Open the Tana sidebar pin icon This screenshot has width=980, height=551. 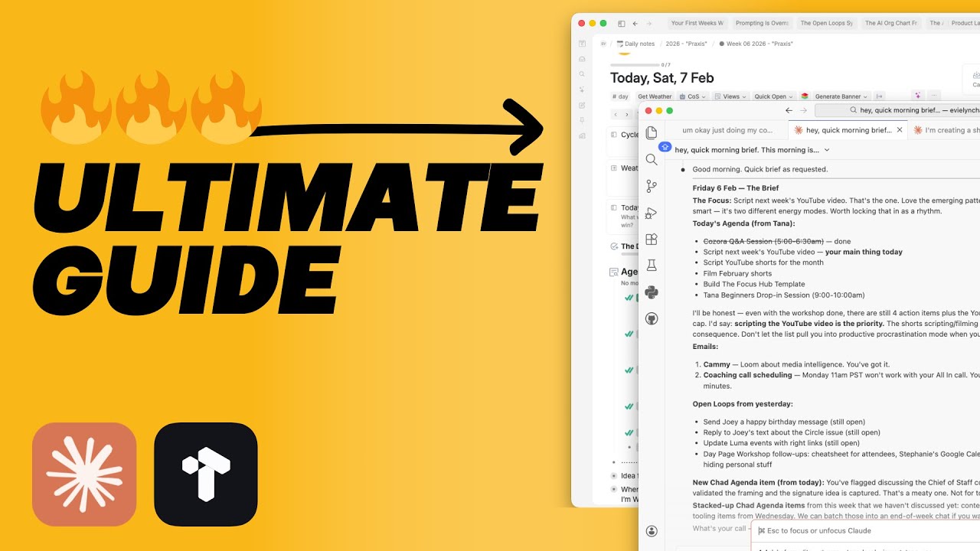click(582, 120)
